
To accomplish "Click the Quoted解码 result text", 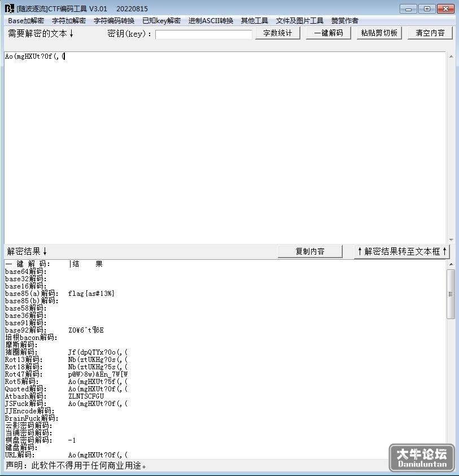I will (x=98, y=388).
